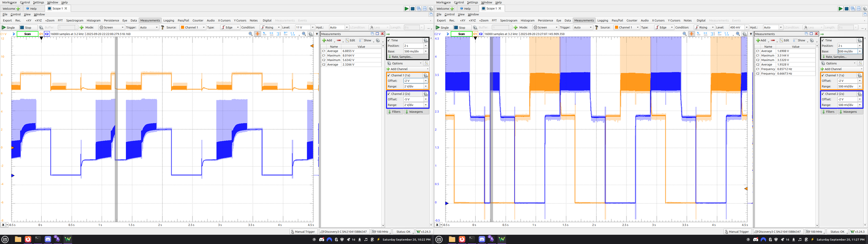Click the Y axis button in the 23:27 capture window
This screenshot has width=868, height=244.
(x=751, y=34)
